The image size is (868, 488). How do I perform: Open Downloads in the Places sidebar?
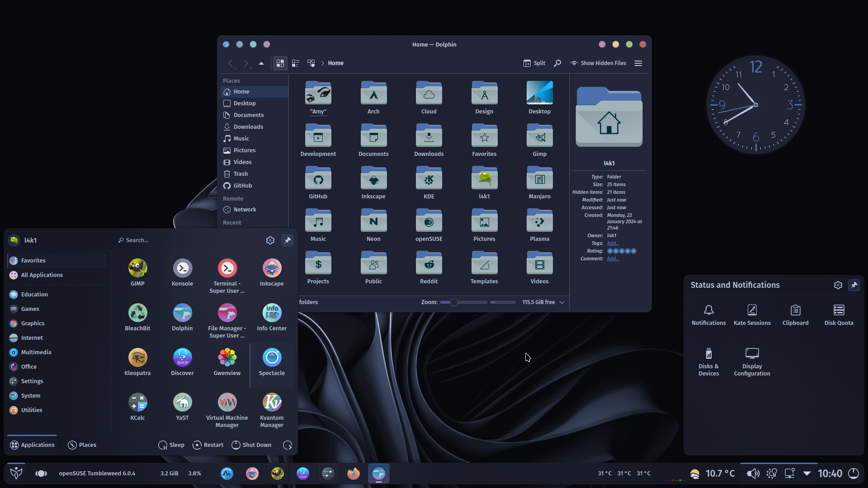click(254, 127)
